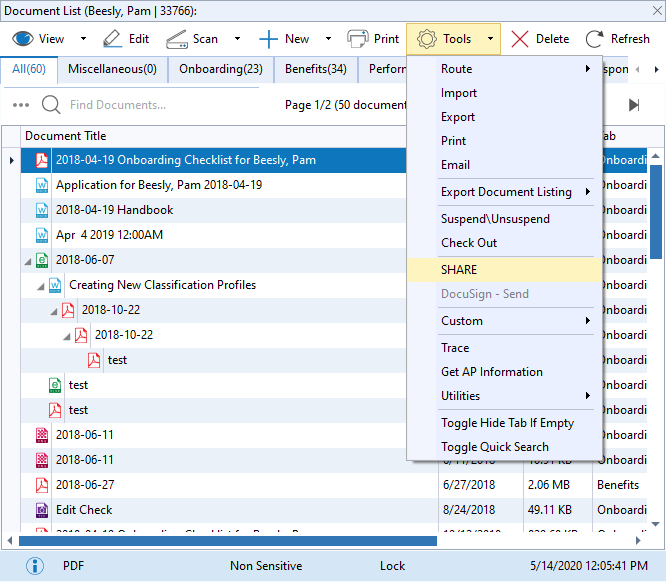Screen dimensions: 666x582
Task: Click the Benefits cell of 2018-06-27 row
Action: (620, 485)
